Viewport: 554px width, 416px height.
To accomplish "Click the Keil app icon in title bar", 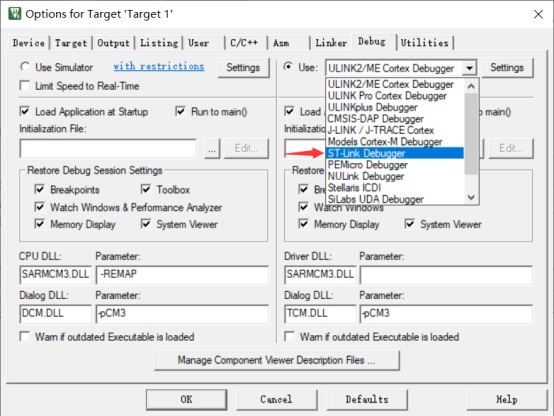I will pyautogui.click(x=14, y=14).
